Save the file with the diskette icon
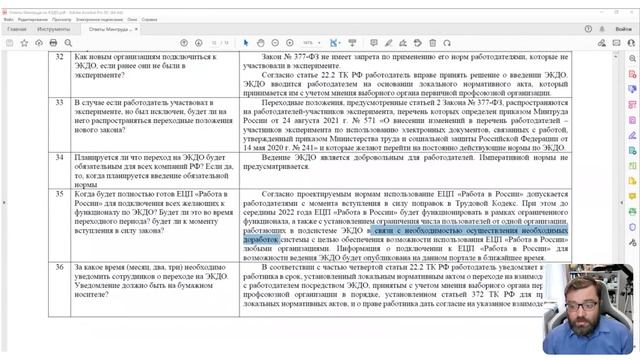The image size is (640, 360). point(9,43)
